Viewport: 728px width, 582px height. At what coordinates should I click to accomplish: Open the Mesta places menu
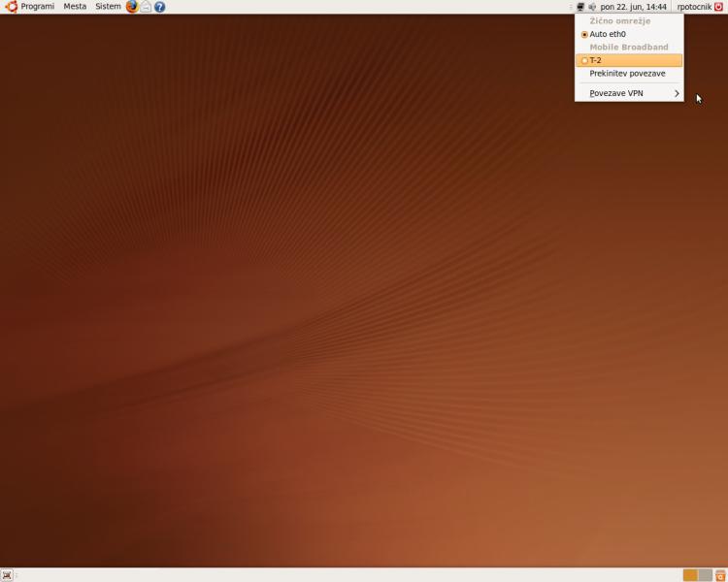(x=75, y=7)
